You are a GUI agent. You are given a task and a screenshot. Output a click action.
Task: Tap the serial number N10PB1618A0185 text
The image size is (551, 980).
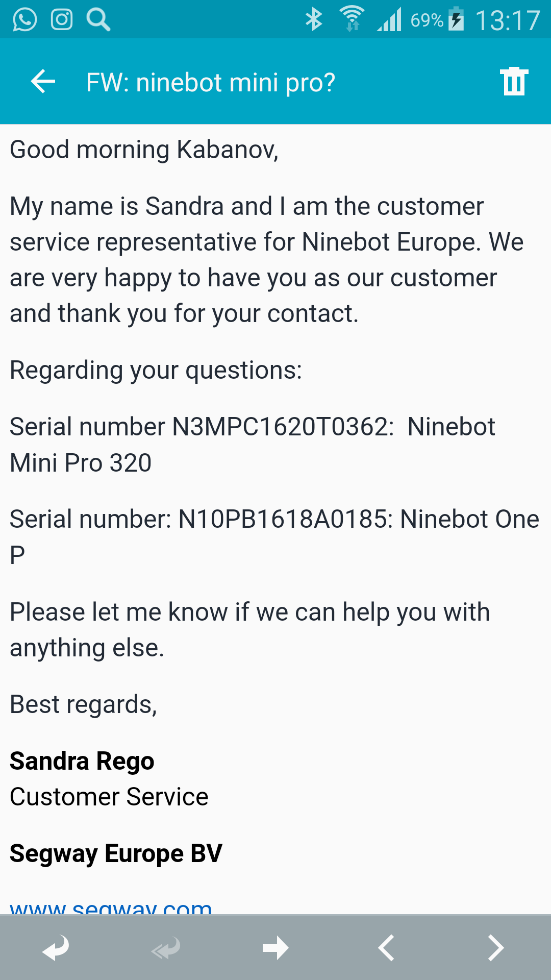tap(284, 519)
